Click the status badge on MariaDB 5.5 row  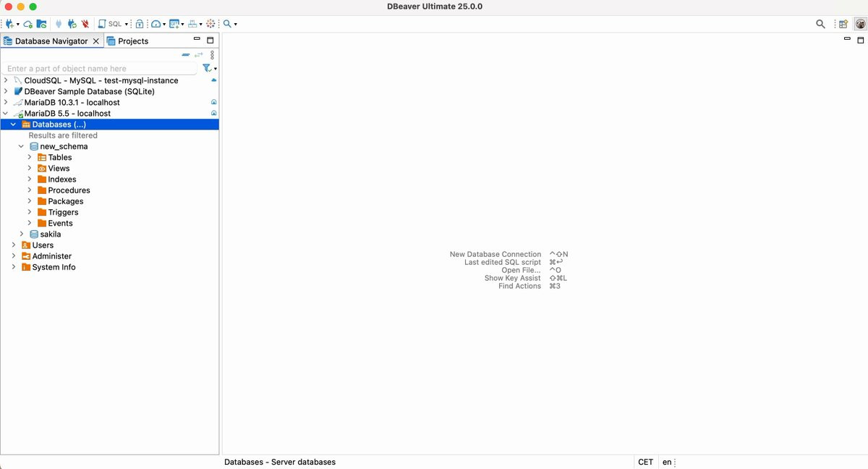tap(213, 114)
